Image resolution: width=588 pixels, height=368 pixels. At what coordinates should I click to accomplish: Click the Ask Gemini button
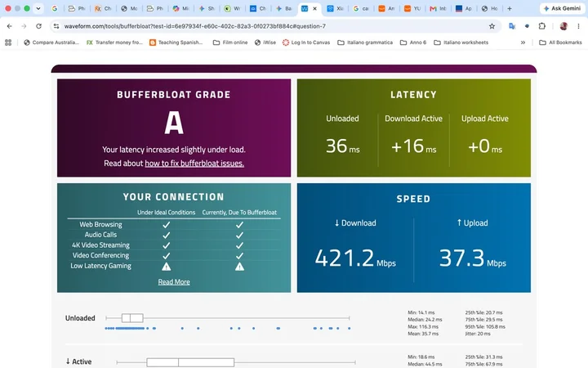(x=562, y=8)
